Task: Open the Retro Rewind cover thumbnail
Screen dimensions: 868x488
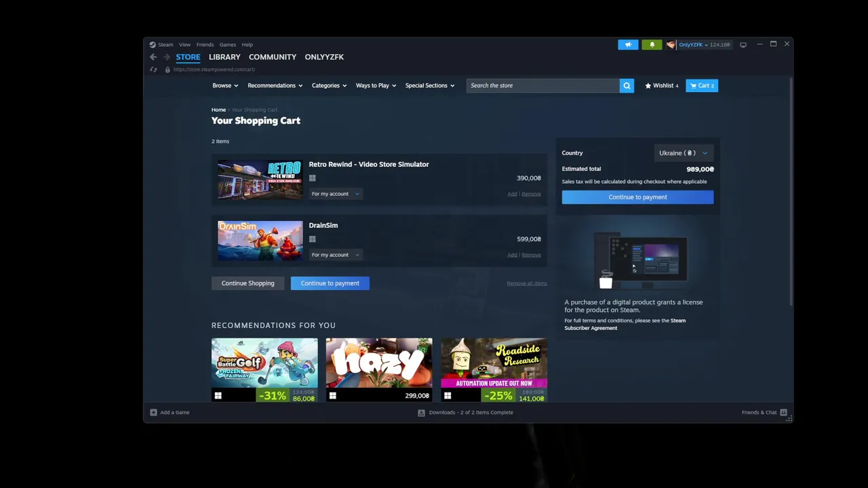Action: pos(260,180)
